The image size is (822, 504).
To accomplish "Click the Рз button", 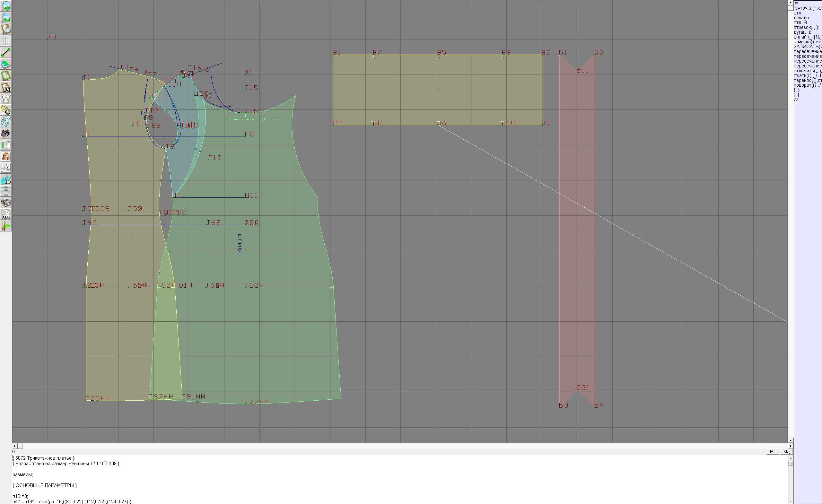I will pyautogui.click(x=772, y=452).
